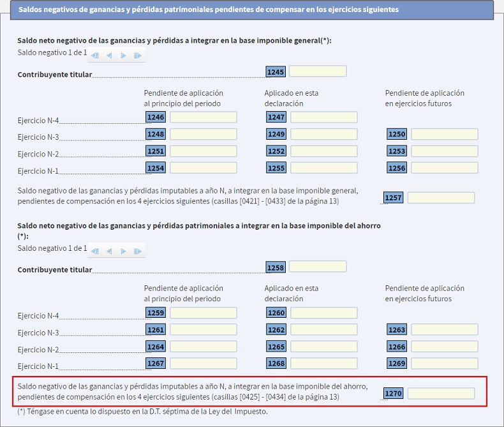Screen dimensions: 504x427
Task: Click the blue 1263 box label
Action: (x=397, y=329)
